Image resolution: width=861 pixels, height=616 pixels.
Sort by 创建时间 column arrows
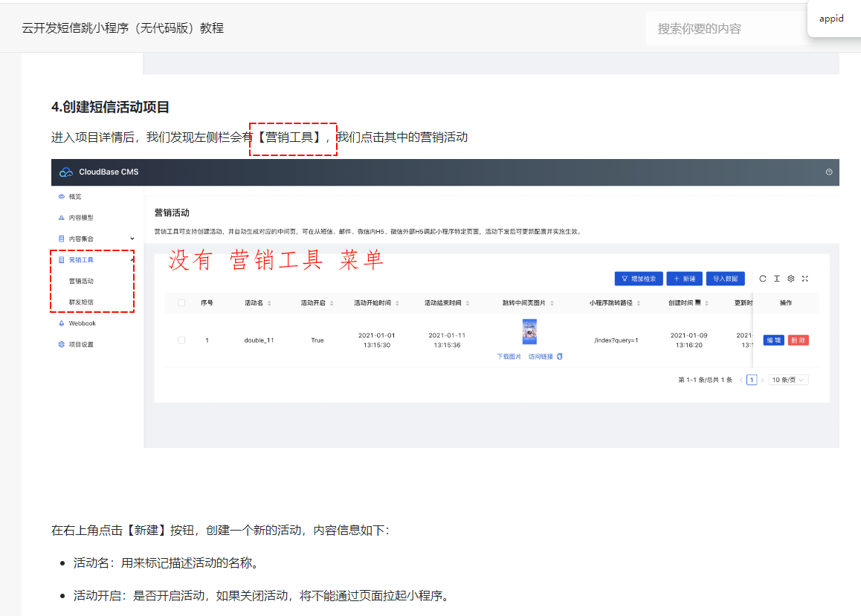[x=706, y=302]
